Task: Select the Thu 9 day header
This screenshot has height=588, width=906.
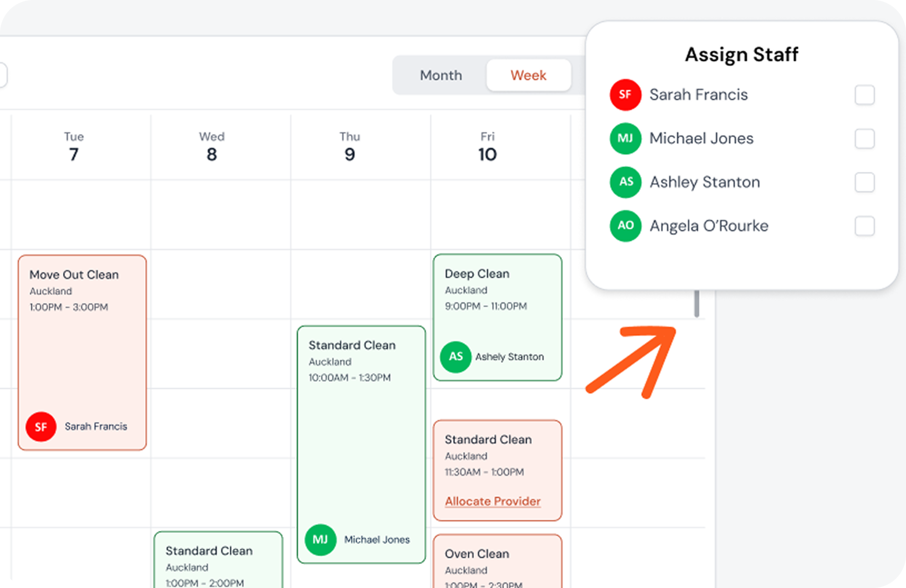Action: click(x=349, y=147)
